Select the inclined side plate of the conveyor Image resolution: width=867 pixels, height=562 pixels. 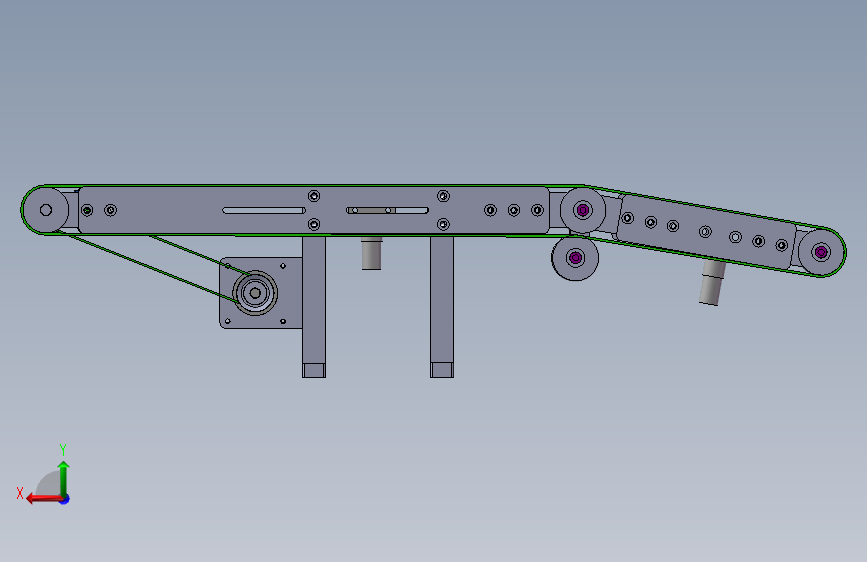[x=706, y=232]
